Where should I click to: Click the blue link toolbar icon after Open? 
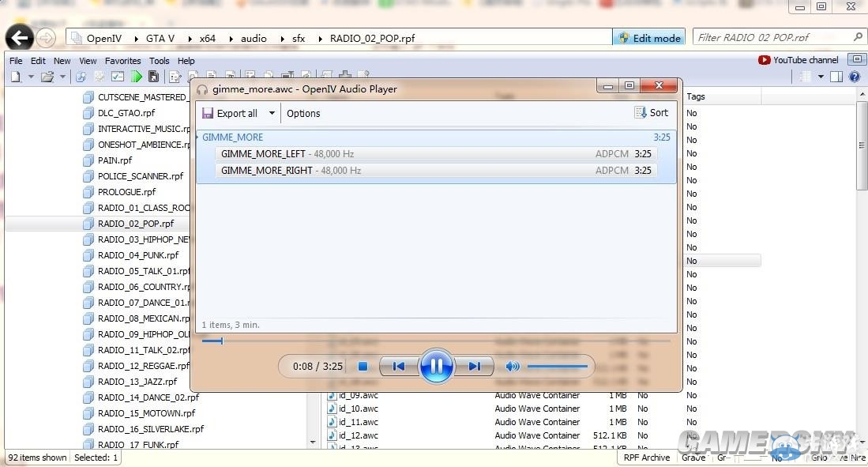[81, 77]
